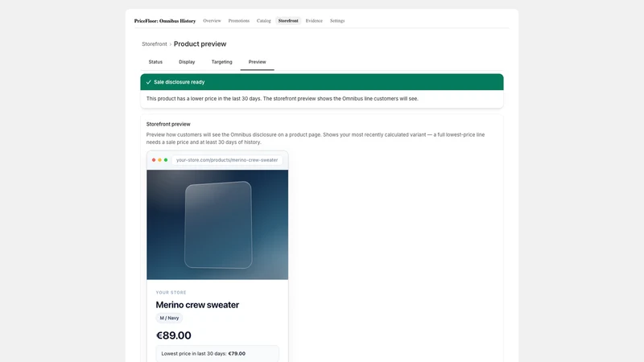Click the your-store.com product URL field

[x=227, y=160]
